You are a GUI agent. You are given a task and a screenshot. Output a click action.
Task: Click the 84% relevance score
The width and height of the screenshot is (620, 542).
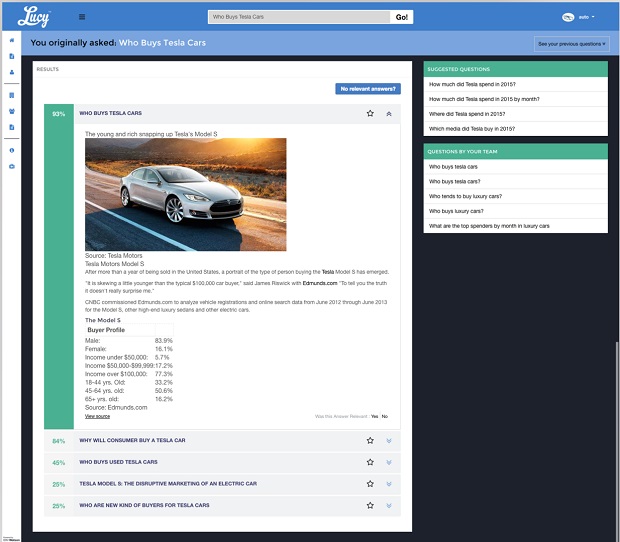[x=59, y=441]
